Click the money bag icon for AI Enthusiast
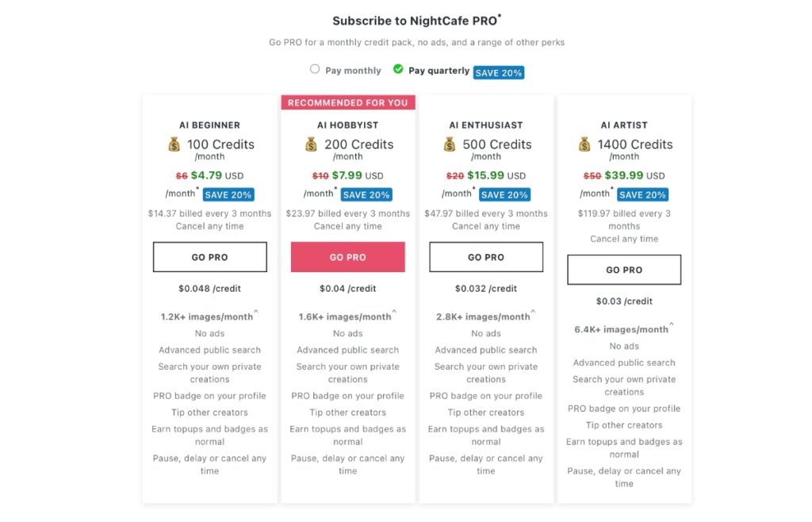 coord(450,144)
